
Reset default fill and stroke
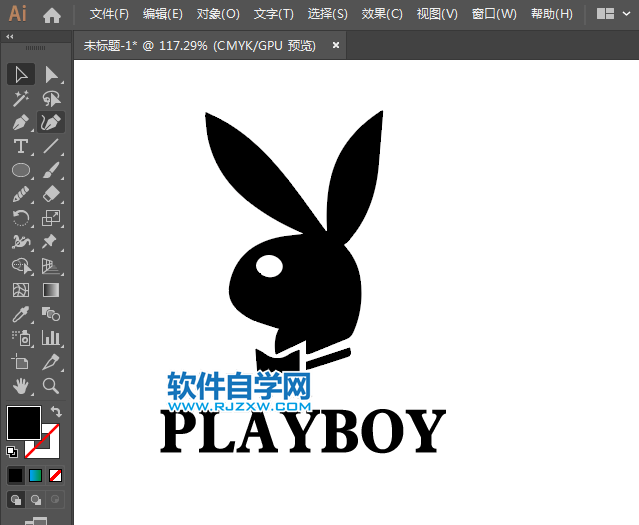pyautogui.click(x=12, y=452)
